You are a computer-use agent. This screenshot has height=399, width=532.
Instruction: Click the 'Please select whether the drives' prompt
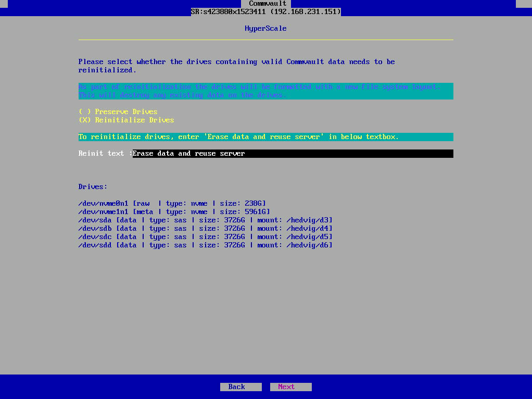pyautogui.click(x=236, y=66)
